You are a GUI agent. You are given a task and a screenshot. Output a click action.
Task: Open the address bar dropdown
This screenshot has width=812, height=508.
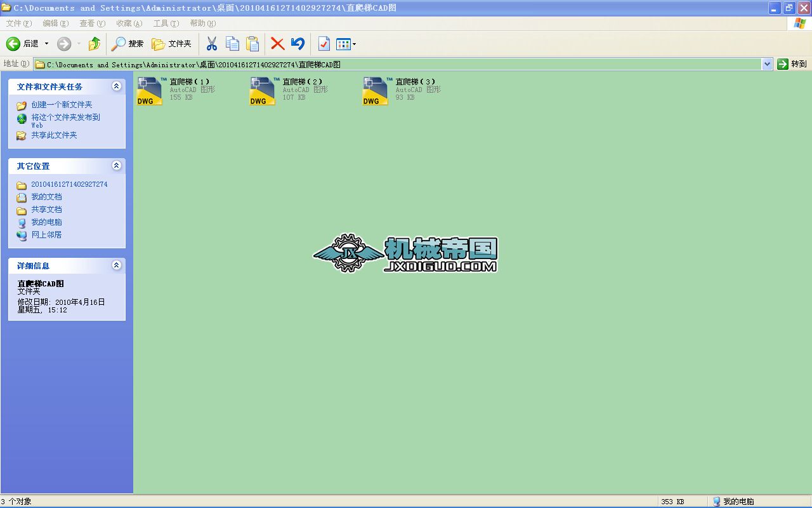(766, 63)
